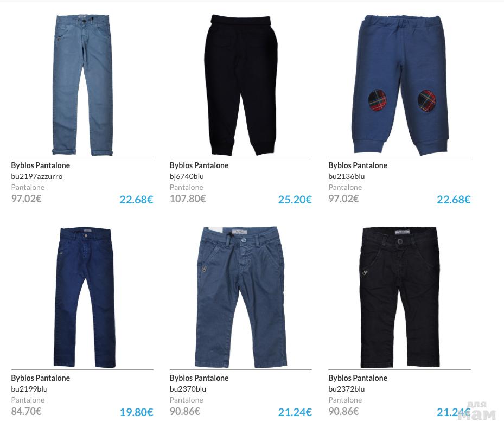Image resolution: width=504 pixels, height=428 pixels.
Task: Click Byblos Pantalone title above bu2370blu
Action: pyautogui.click(x=199, y=378)
